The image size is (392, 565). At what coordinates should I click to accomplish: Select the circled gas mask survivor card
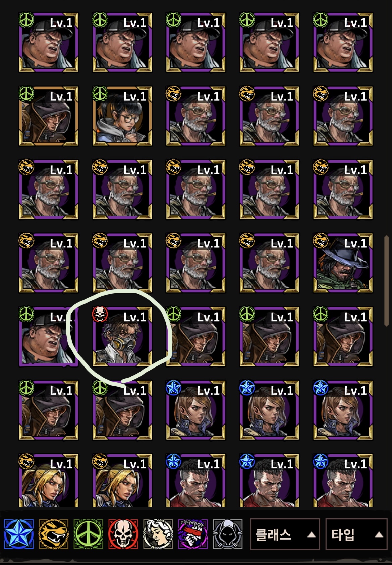tap(122, 336)
